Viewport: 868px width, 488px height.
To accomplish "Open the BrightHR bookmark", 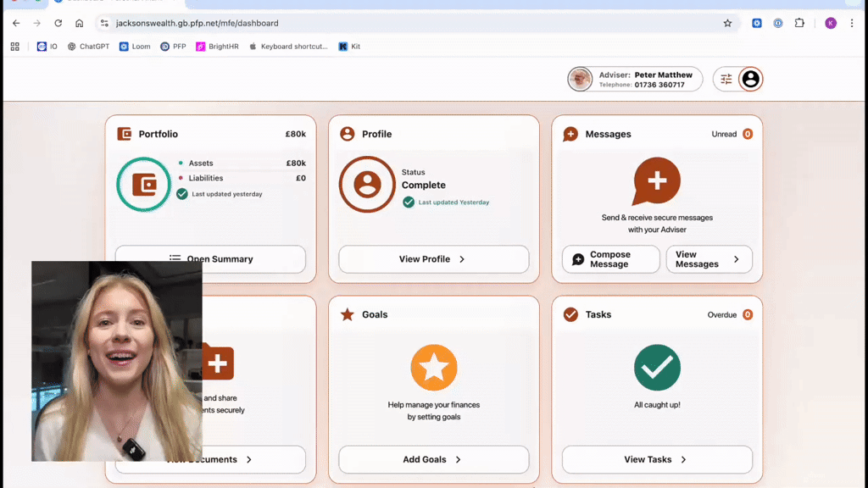I will click(x=218, y=47).
